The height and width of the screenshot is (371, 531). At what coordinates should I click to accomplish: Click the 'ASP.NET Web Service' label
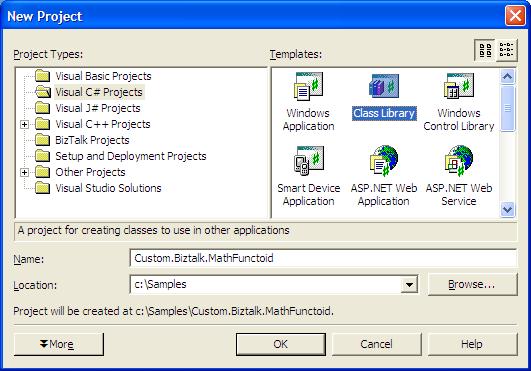(x=459, y=195)
